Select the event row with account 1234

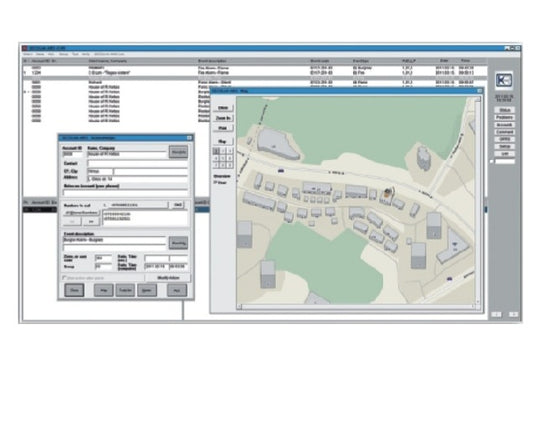pyautogui.click(x=255, y=73)
